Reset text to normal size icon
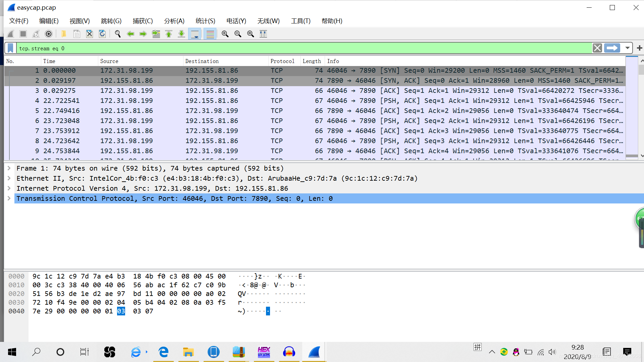Viewport: 644px width, 362px height. click(251, 34)
